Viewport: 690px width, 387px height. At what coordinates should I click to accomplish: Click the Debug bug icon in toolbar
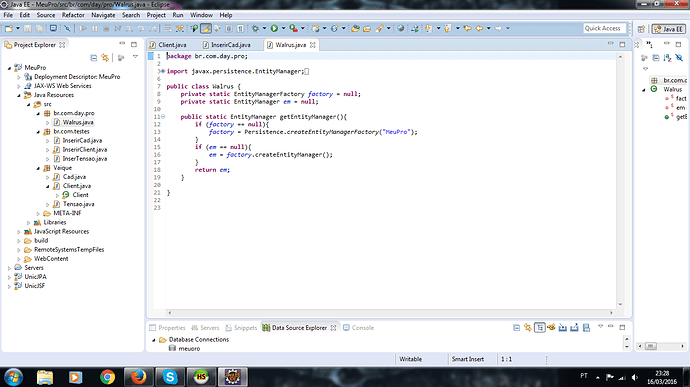point(255,28)
